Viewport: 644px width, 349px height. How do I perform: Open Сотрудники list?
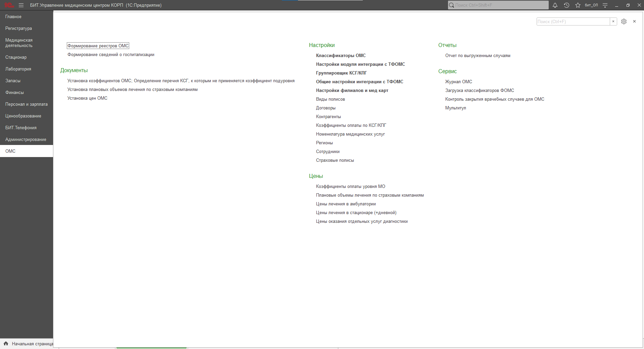[x=328, y=151]
